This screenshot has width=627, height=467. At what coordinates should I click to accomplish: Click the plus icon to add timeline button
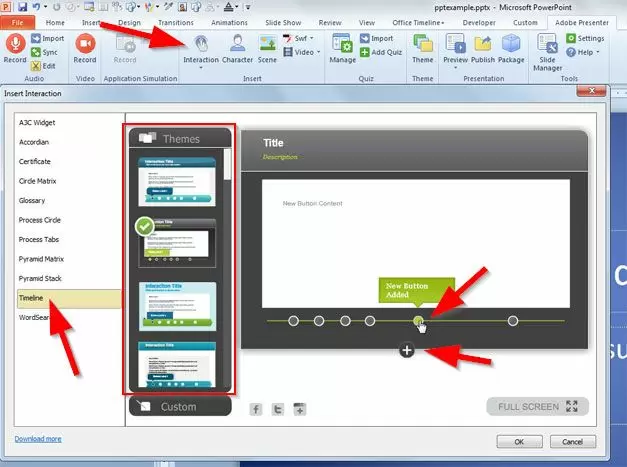coord(406,350)
